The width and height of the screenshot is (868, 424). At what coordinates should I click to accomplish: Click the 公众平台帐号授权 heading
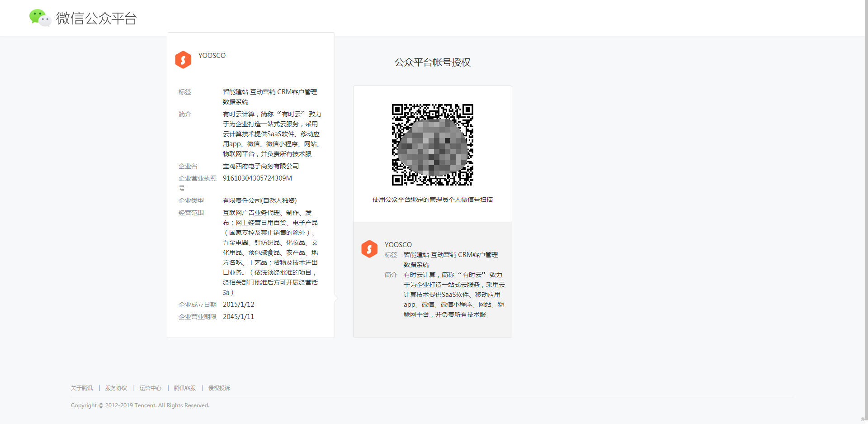[x=433, y=62]
